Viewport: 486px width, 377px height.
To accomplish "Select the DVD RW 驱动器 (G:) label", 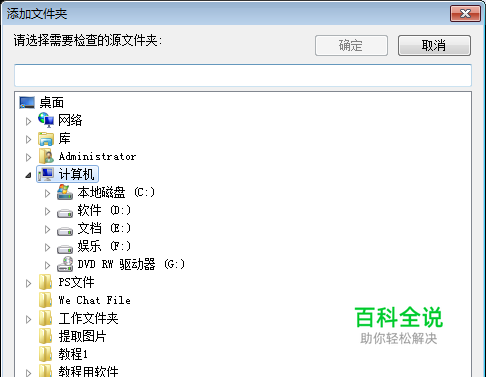I will [131, 264].
